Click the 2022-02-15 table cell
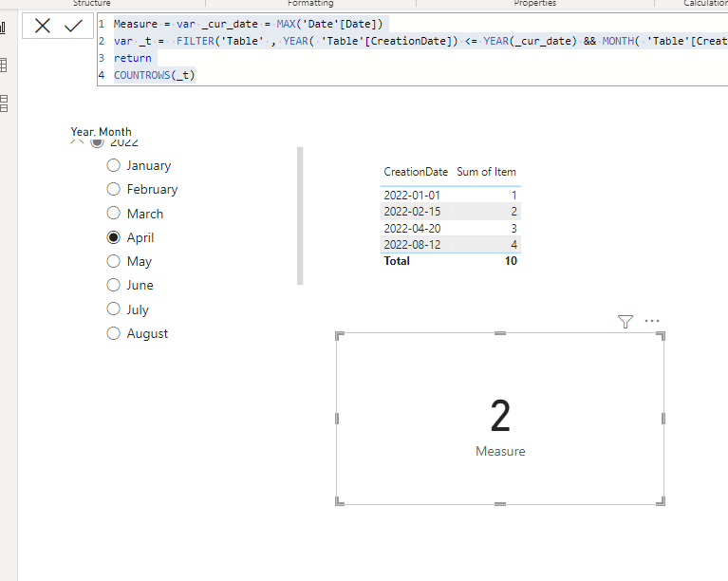Image resolution: width=728 pixels, height=581 pixels. pos(412,212)
